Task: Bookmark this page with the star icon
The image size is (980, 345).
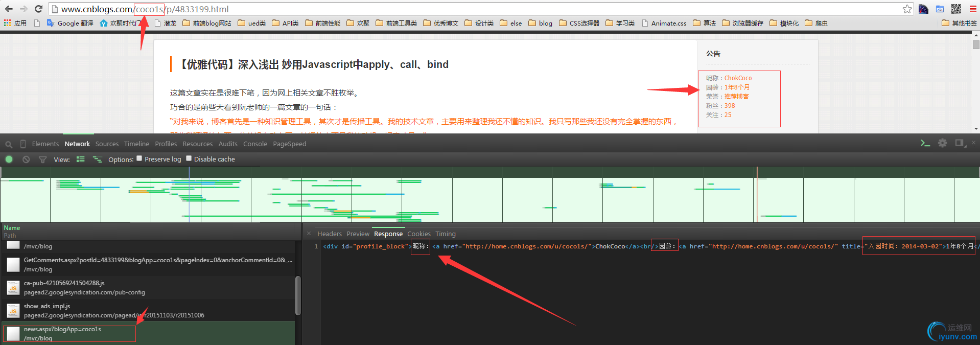Action: pos(907,9)
